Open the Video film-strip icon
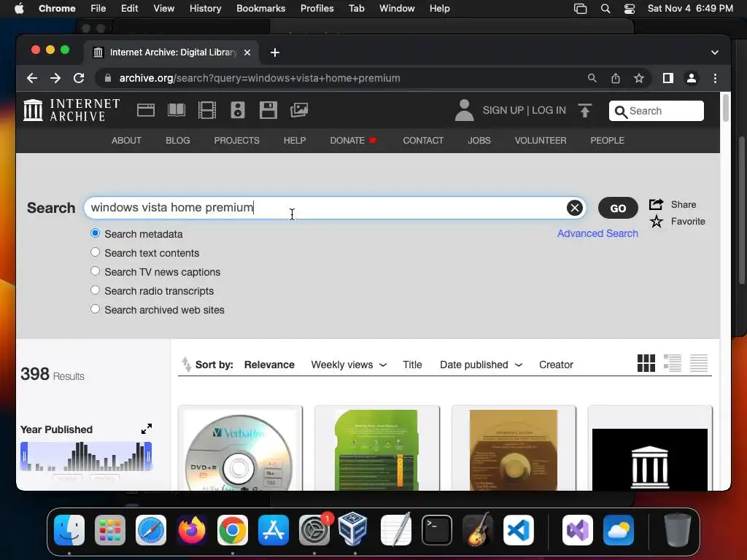747x560 pixels. [206, 110]
